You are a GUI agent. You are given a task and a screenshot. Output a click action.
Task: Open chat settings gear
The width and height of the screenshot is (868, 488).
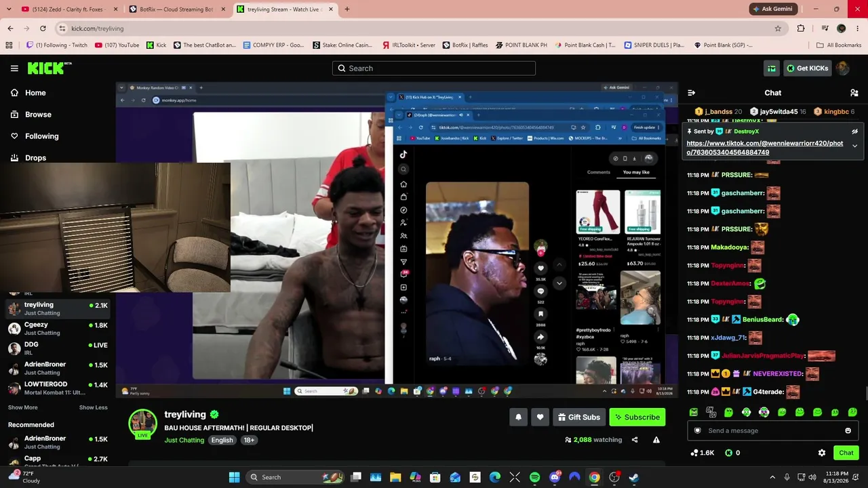(x=822, y=453)
